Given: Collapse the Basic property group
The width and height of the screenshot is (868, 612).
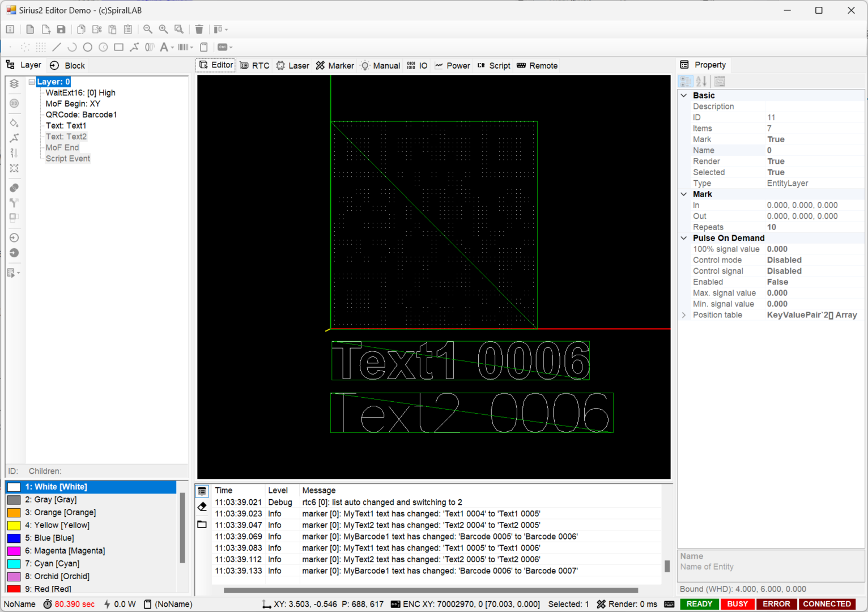Looking at the screenshot, I should click(684, 95).
